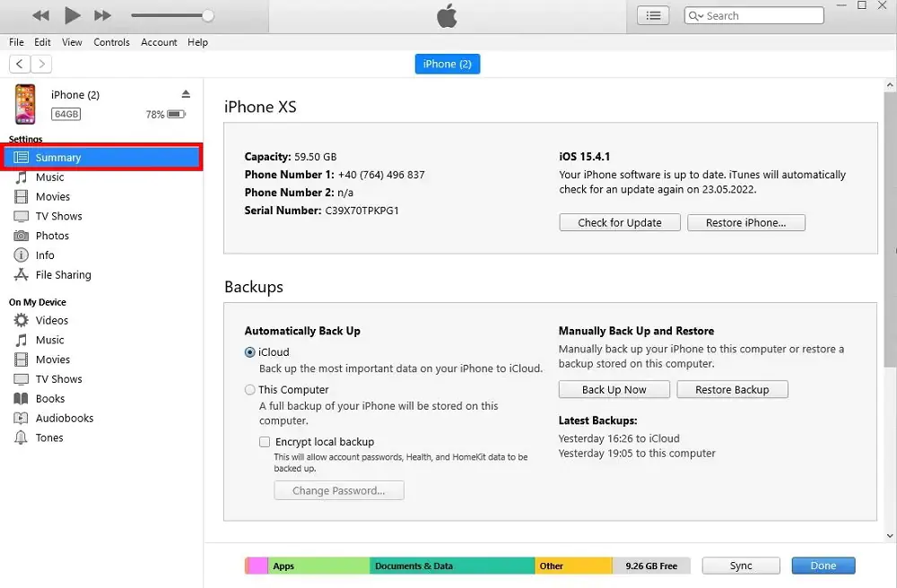Go to Info in the sidebar
The width and height of the screenshot is (897, 588).
pos(45,255)
